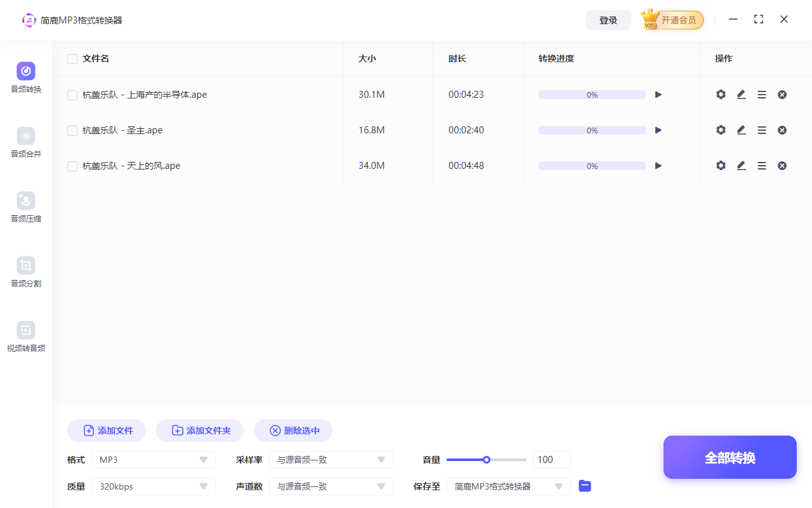This screenshot has height=508, width=812.
Task: Open the 音频压缩 panel
Action: tap(25, 207)
